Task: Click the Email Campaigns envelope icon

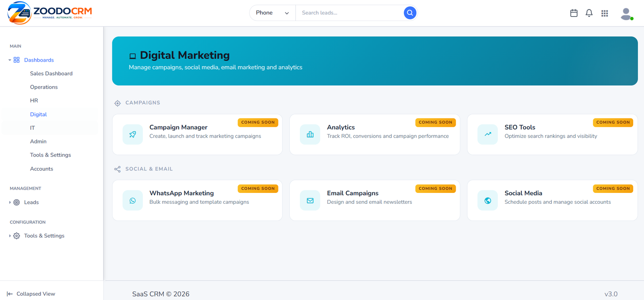Action: 310,201
